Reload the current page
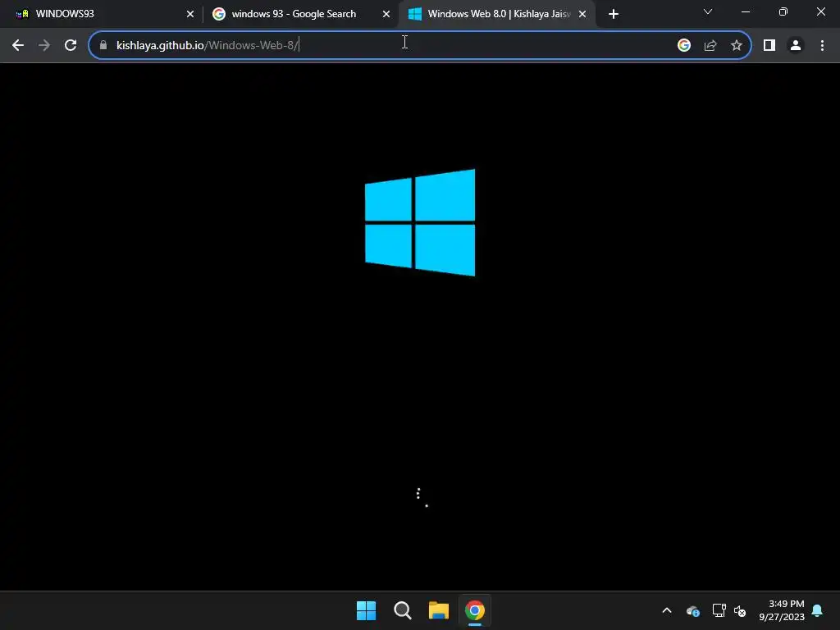This screenshot has height=630, width=840. tap(71, 45)
